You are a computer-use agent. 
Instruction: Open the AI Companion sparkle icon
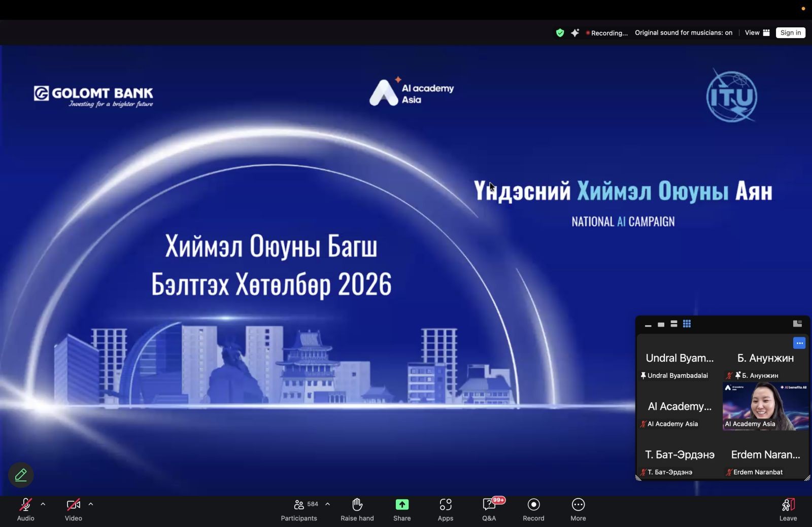[575, 33]
